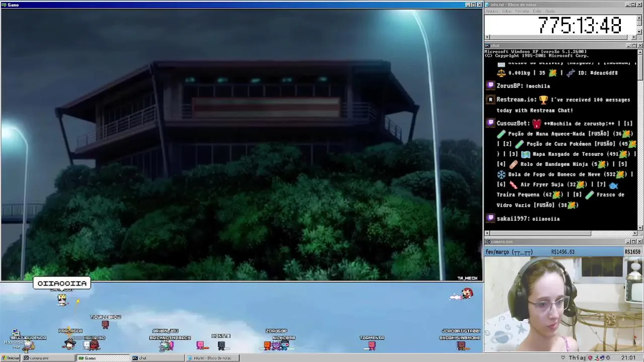This screenshot has width=644, height=362.
Task: Click Twitch icon beside CuscuzBot message
Action: pyautogui.click(x=491, y=123)
